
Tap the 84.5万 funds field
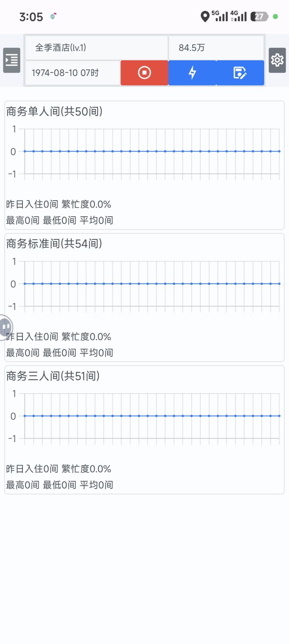[216, 48]
